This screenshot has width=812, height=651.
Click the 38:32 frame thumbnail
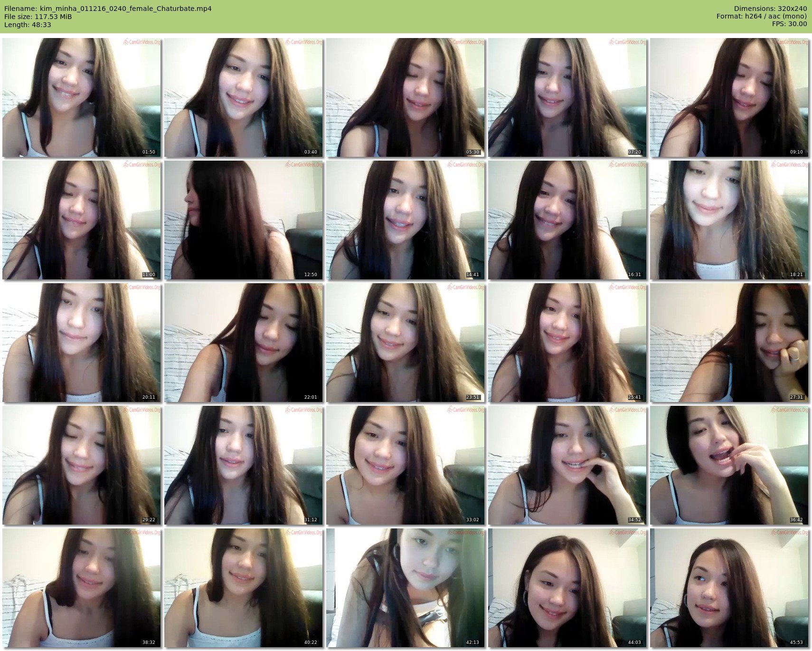[82, 588]
